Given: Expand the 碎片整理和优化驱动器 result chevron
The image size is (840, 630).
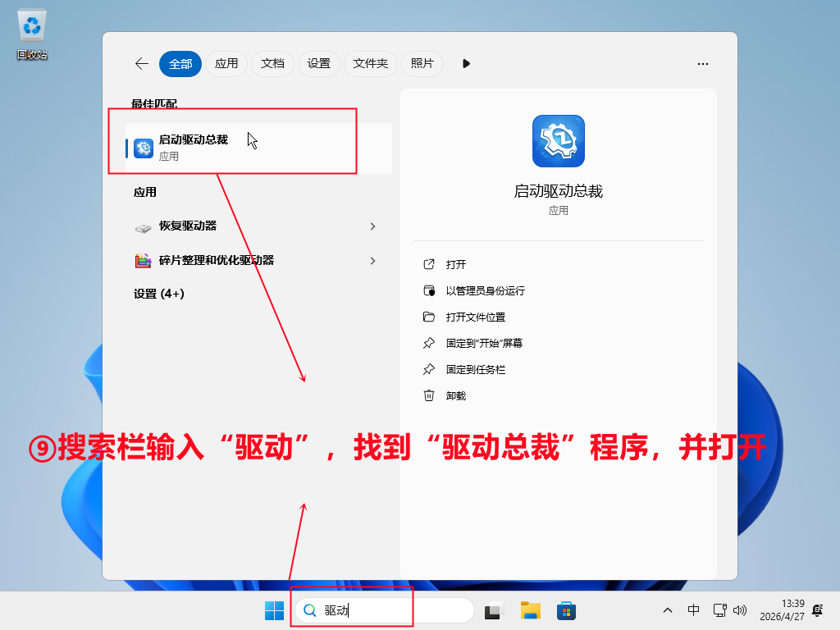Looking at the screenshot, I should tap(372, 261).
